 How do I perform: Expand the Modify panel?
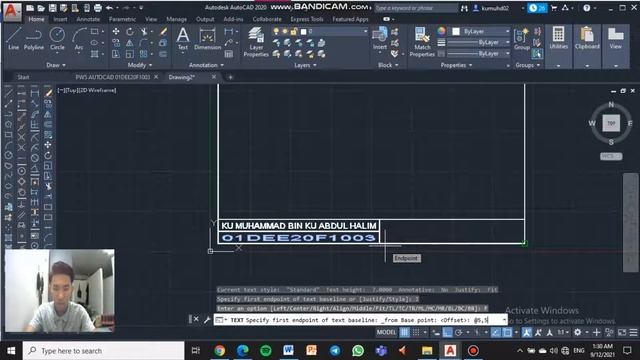140,65
